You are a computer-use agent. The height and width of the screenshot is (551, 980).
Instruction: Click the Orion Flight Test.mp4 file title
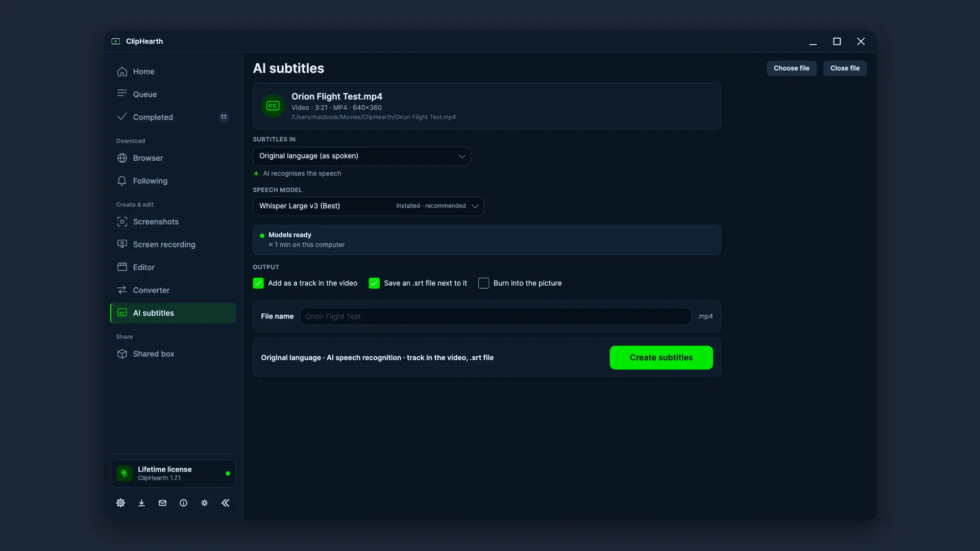click(337, 96)
